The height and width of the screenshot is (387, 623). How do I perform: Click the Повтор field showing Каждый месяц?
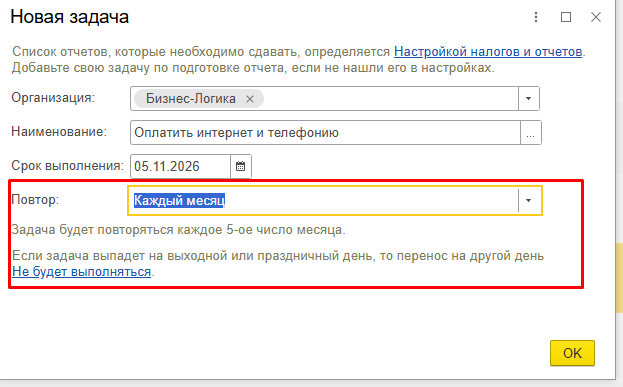(x=323, y=200)
